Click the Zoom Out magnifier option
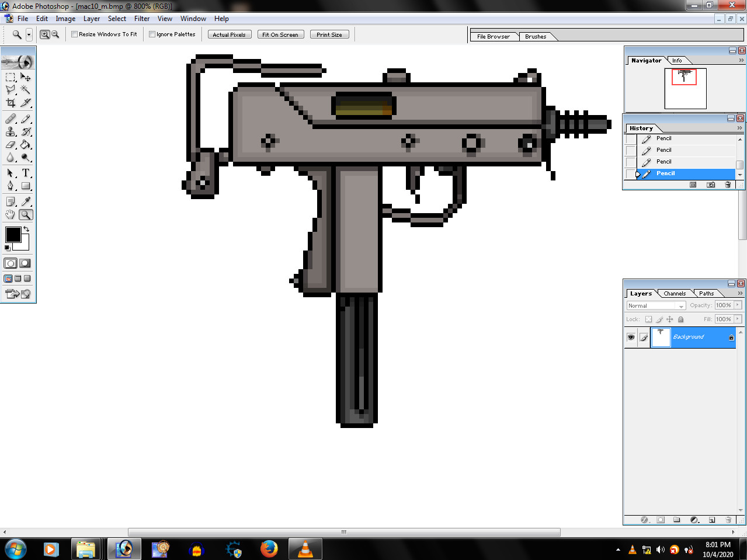The image size is (747, 560). pos(55,34)
